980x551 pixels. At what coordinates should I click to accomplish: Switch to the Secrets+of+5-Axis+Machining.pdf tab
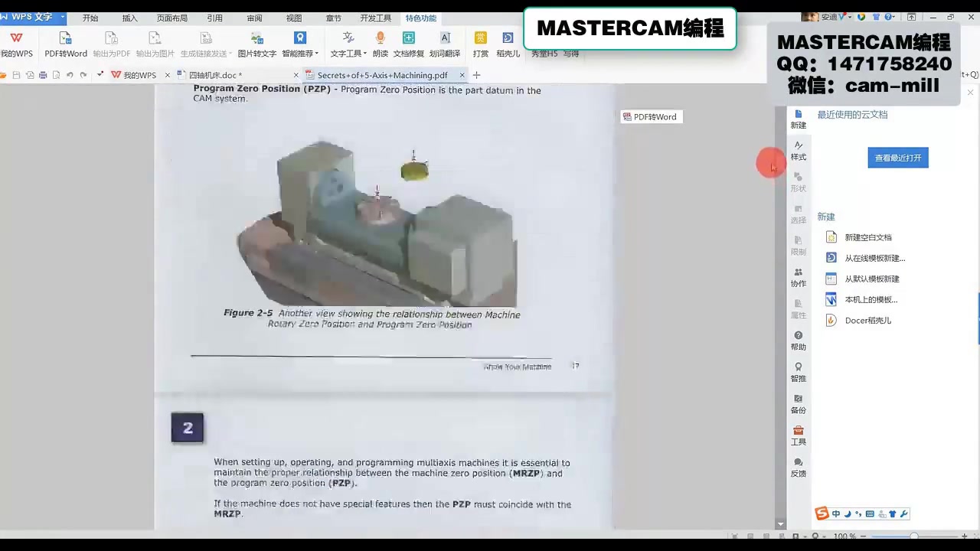[382, 75]
